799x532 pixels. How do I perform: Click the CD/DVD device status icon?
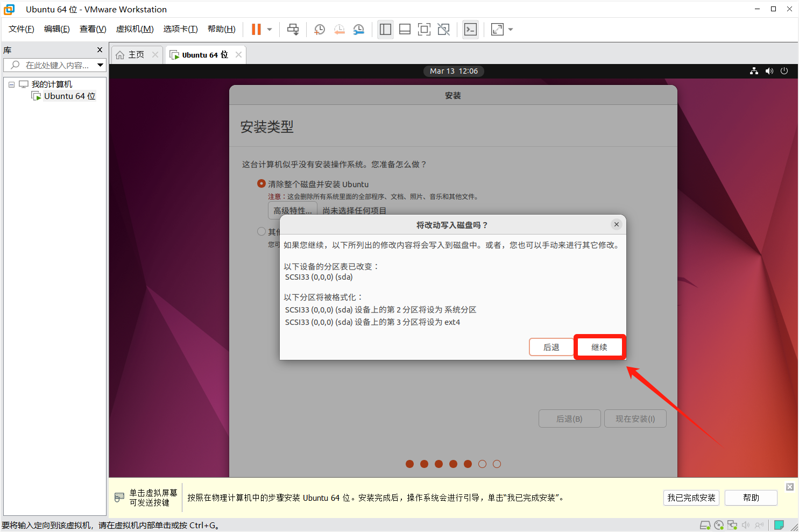(x=719, y=525)
